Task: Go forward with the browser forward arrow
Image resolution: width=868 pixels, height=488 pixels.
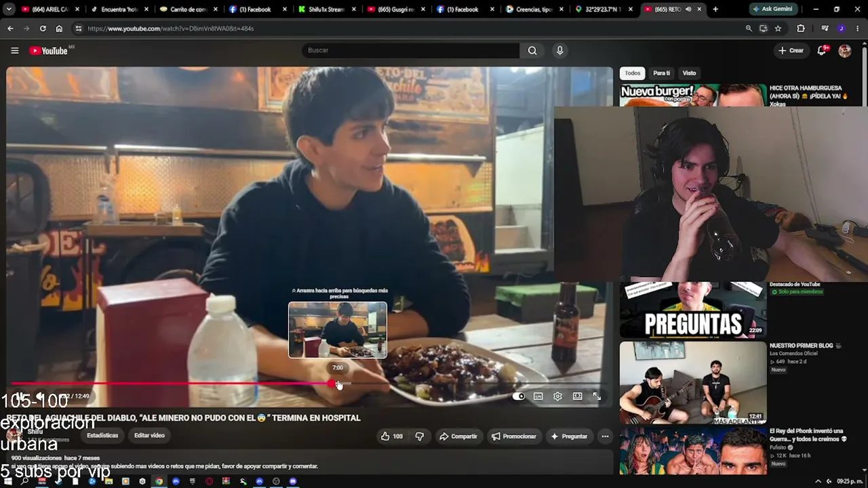Action: click(x=26, y=28)
